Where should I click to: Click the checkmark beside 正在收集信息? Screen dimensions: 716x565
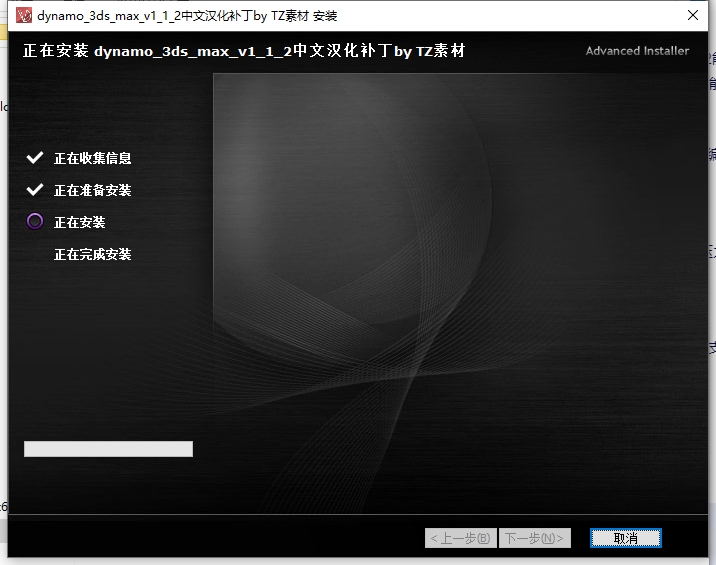click(35, 158)
